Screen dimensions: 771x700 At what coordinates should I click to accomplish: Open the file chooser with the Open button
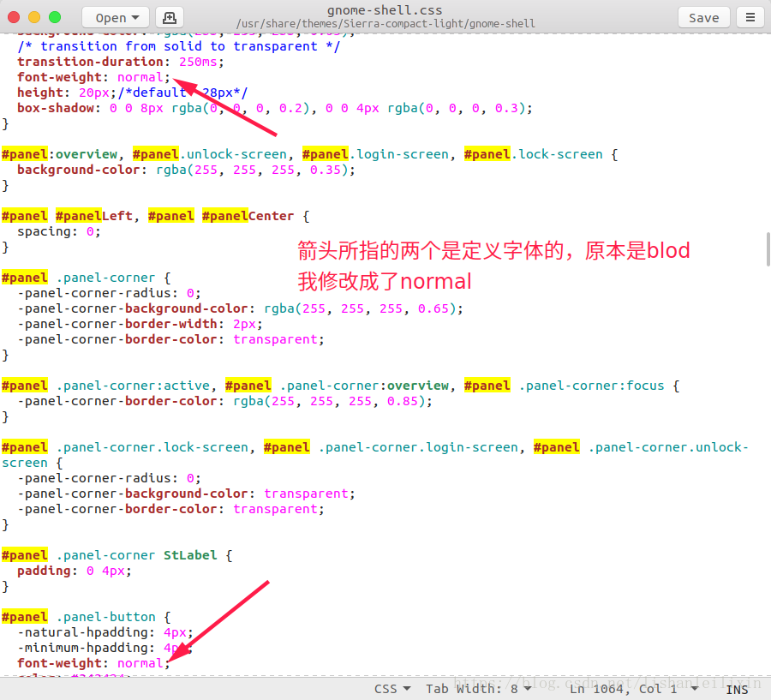point(116,18)
